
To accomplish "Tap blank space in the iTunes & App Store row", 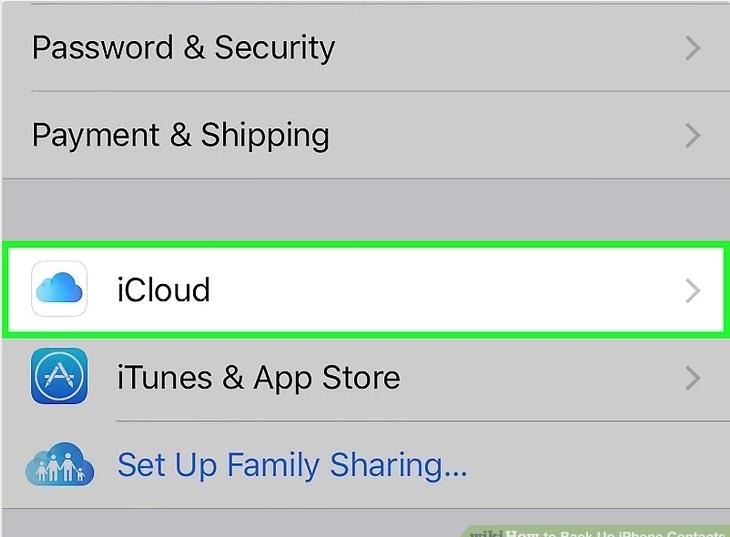I will [540, 377].
